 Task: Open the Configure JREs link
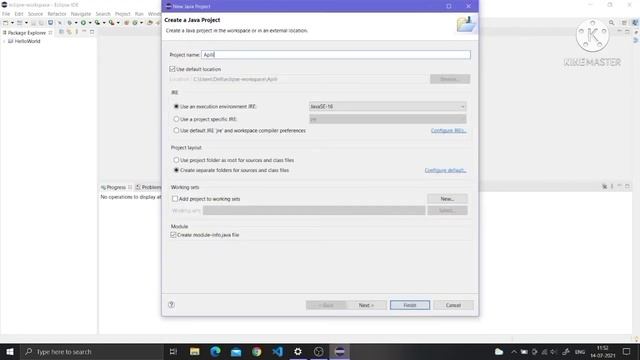(448, 130)
